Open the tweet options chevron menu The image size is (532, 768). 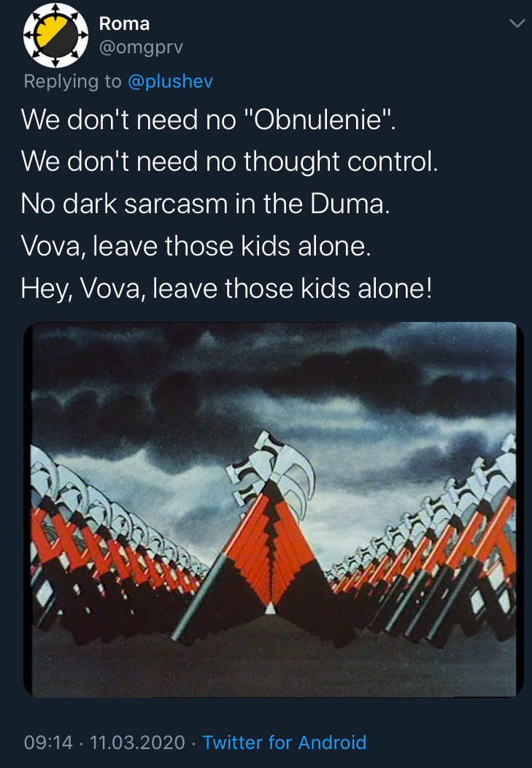(517, 23)
